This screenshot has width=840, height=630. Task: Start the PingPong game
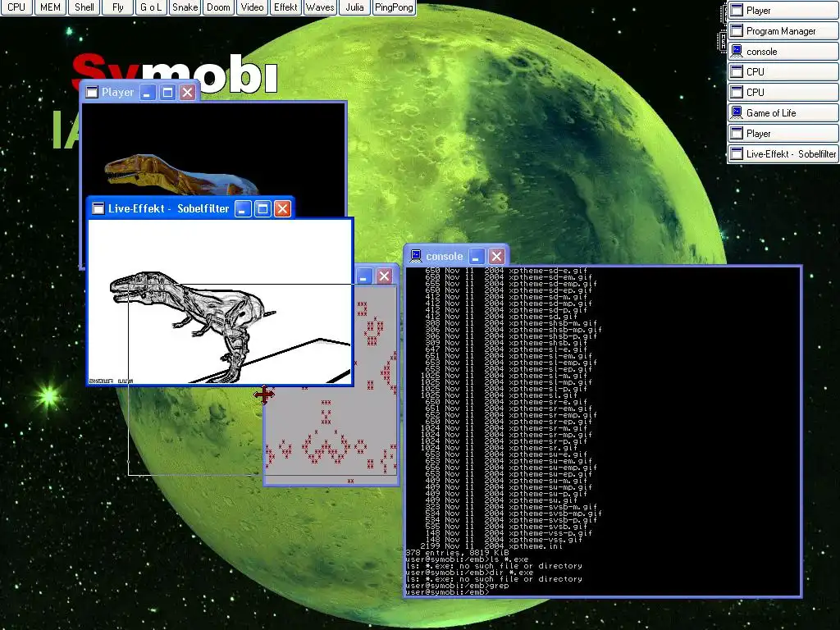(x=394, y=7)
